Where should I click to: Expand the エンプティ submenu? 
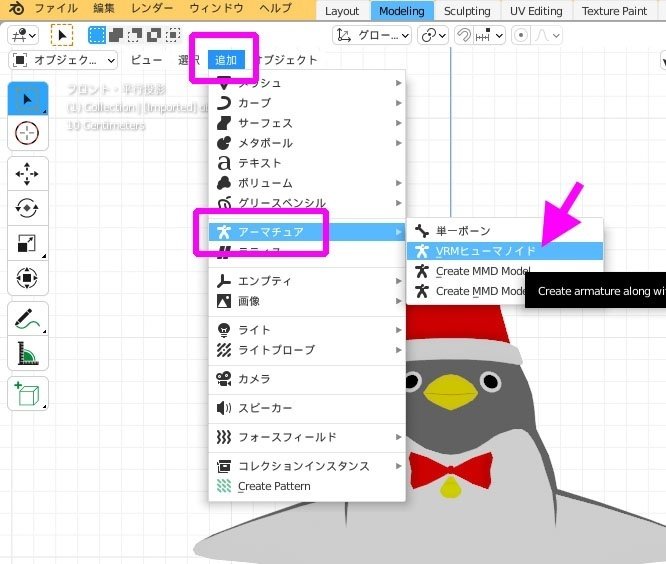pos(307,281)
